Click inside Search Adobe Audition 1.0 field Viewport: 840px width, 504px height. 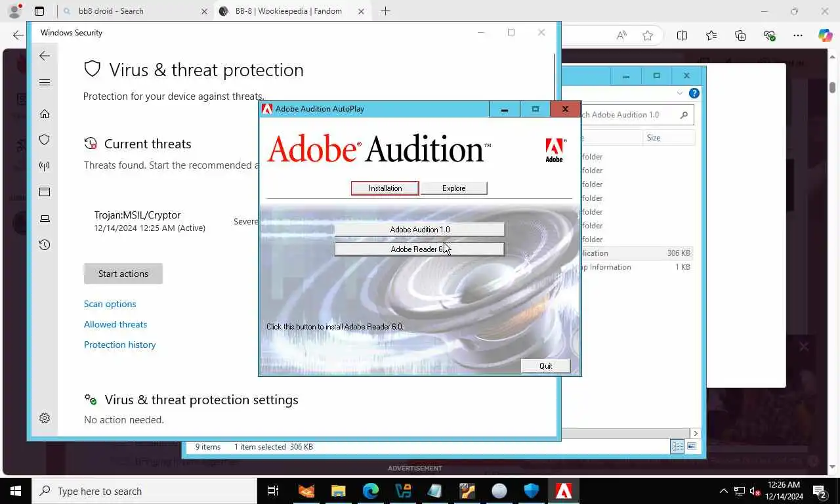tap(629, 115)
